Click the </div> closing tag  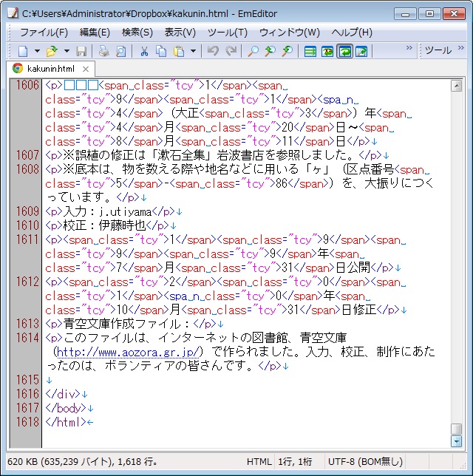pyautogui.click(x=63, y=394)
